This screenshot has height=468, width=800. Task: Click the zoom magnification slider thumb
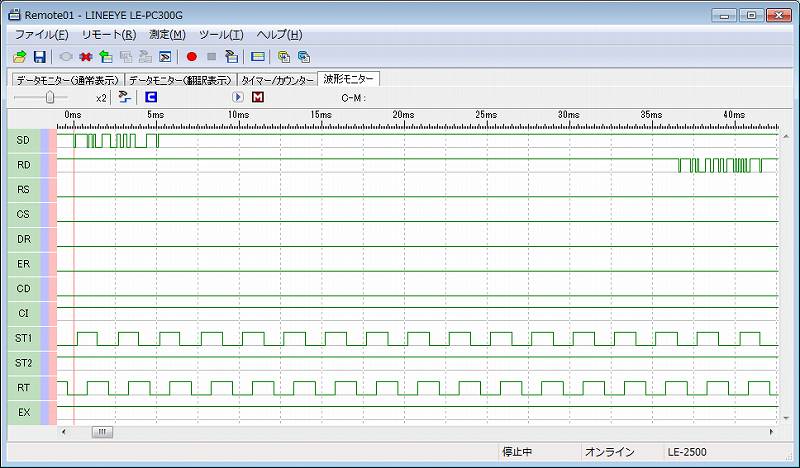50,97
